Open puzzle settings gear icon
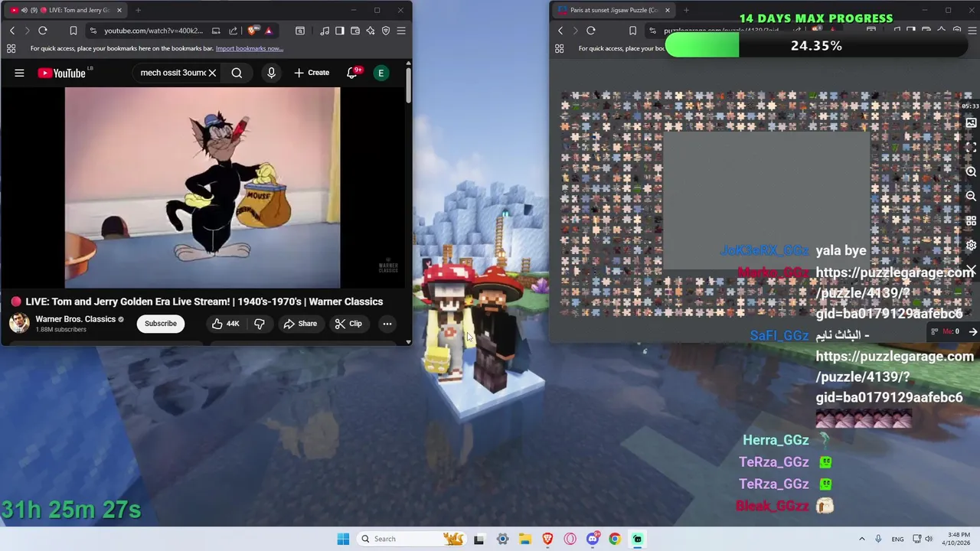Screen dimensions: 980x551 tap(971, 246)
